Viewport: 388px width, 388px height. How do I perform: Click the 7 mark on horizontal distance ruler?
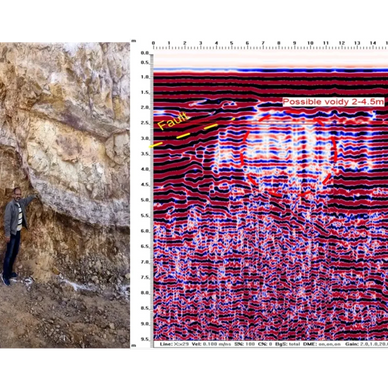tap(263, 43)
